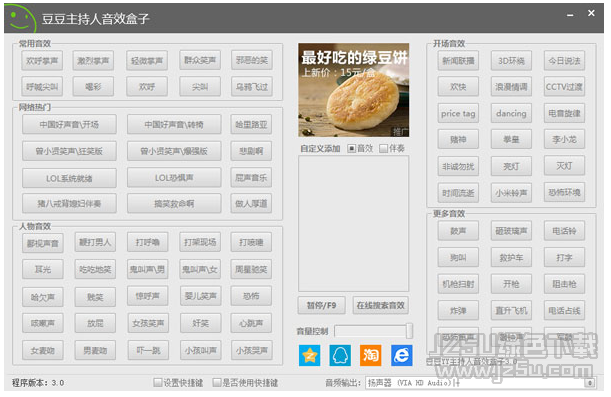Play the 狗叫 sound effect
The image size is (611, 397).
click(458, 258)
